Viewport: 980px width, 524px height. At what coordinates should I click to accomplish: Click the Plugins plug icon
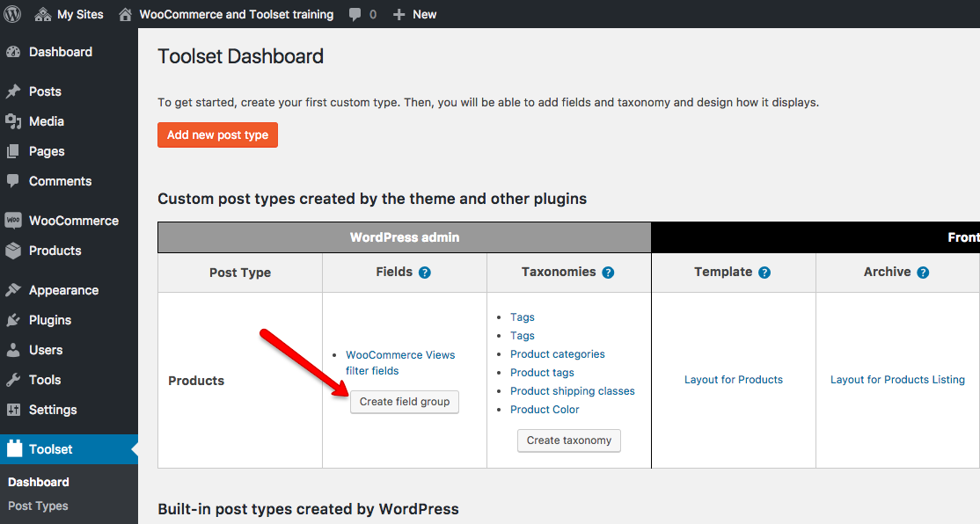(x=13, y=320)
